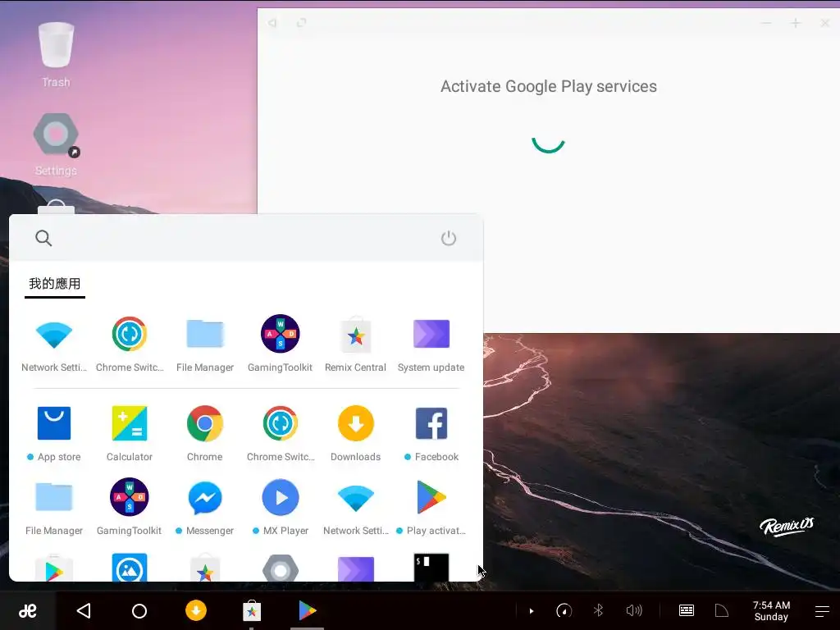The image size is (840, 630).
Task: Launch the Facebook app
Action: (x=431, y=423)
